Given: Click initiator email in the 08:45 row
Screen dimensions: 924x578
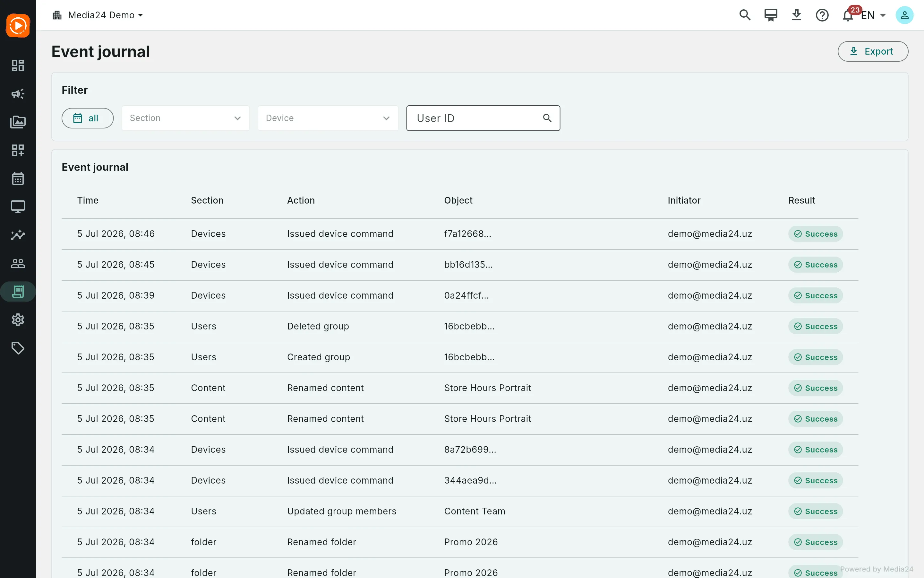Looking at the screenshot, I should 710,265.
